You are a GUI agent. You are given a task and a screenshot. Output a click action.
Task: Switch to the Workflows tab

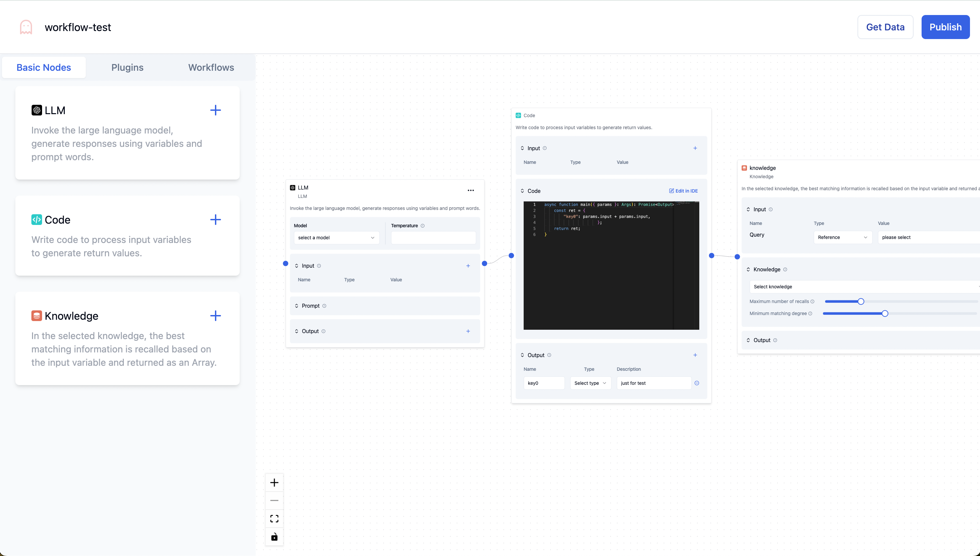coord(211,68)
